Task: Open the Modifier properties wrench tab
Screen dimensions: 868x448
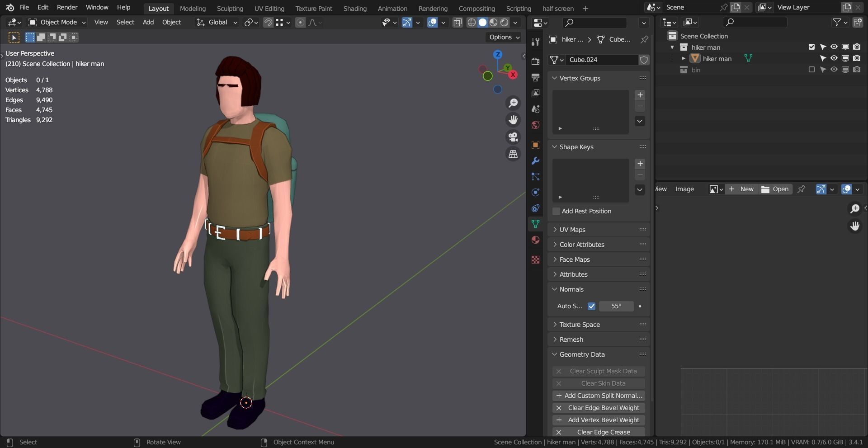Action: click(536, 160)
